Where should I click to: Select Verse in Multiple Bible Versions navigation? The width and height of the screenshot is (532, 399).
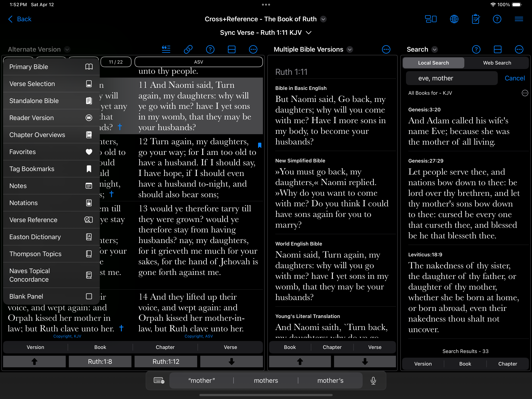click(375, 347)
